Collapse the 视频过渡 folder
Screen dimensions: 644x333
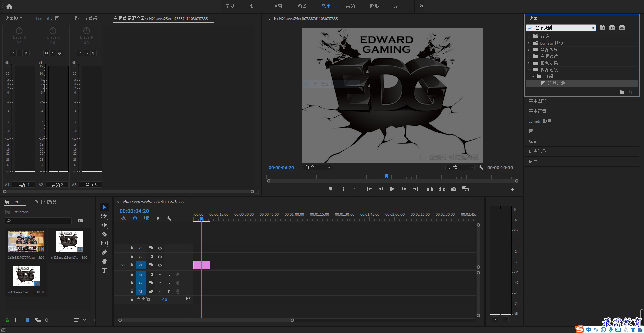529,70
